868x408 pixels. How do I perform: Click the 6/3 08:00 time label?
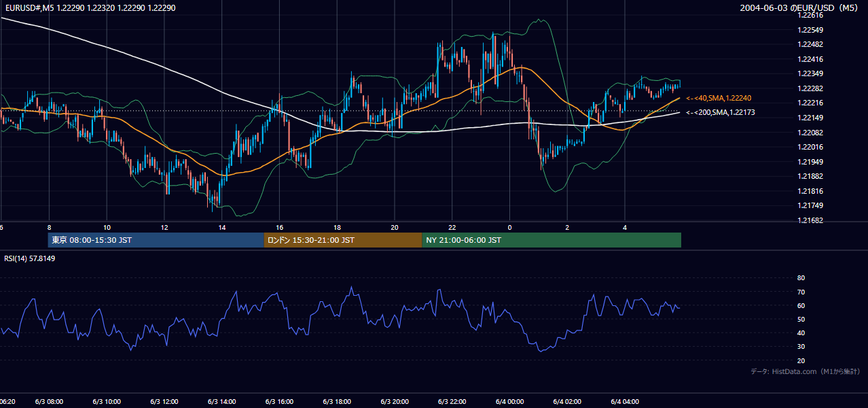tap(49, 402)
